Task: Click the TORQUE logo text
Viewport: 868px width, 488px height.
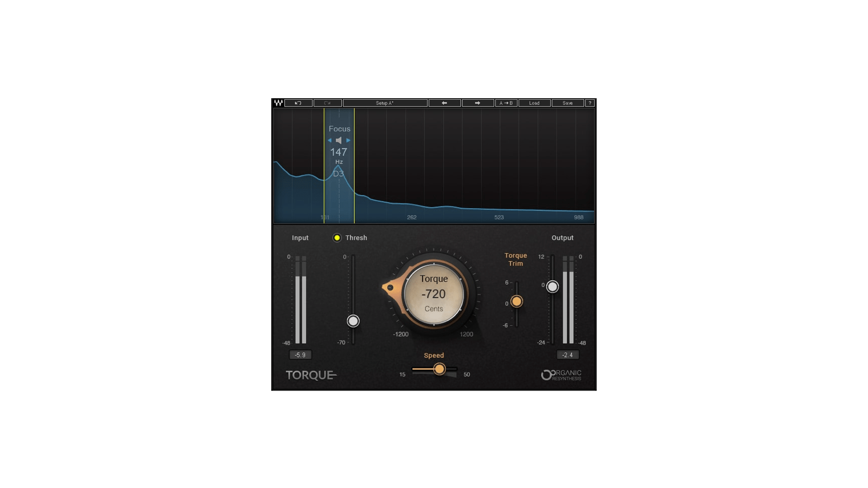Action: (311, 375)
